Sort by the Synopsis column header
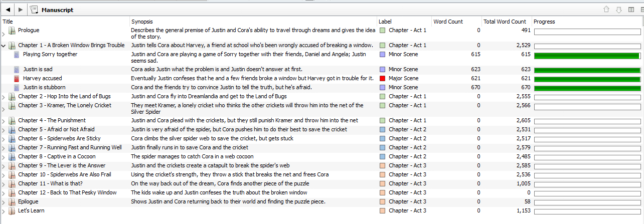644x224 pixels. [x=253, y=22]
